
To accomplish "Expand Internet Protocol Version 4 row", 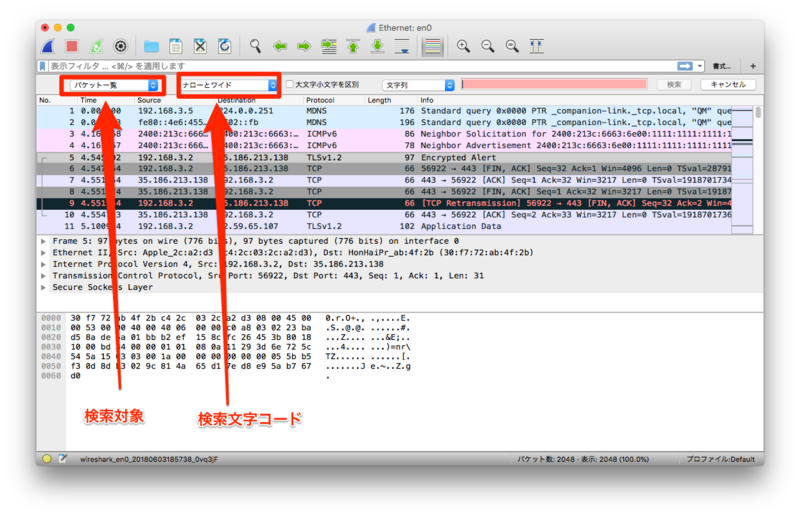I will coord(44,264).
